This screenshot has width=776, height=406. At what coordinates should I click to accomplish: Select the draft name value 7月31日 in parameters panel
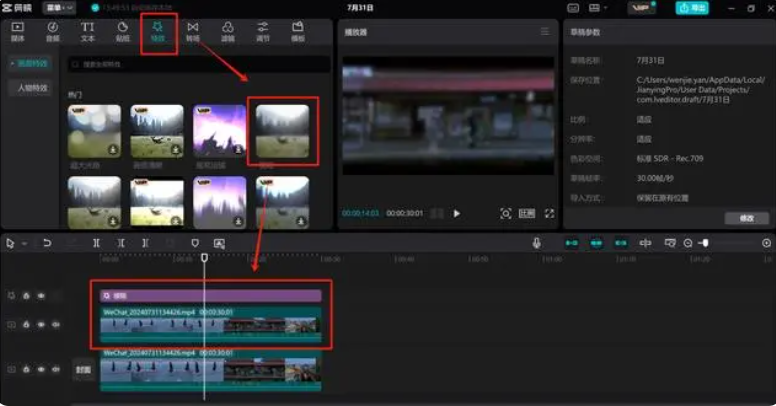click(650, 60)
